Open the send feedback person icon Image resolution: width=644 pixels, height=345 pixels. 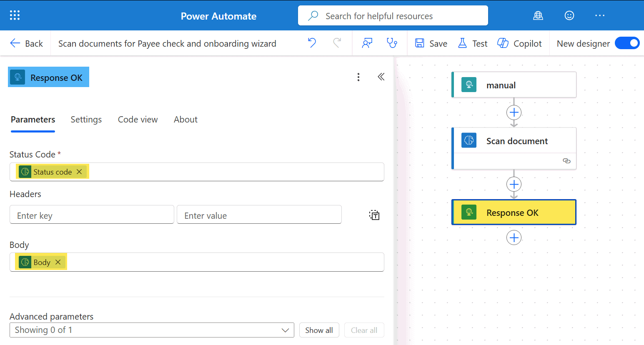[x=367, y=43]
